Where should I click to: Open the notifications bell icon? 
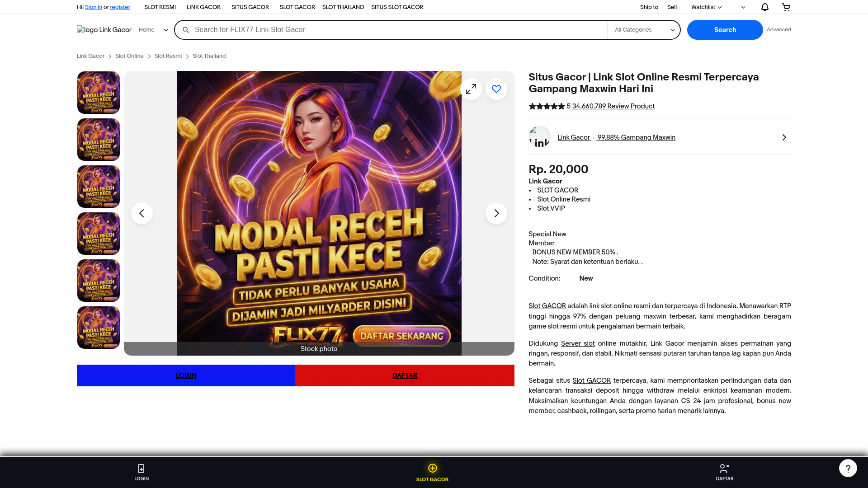764,7
